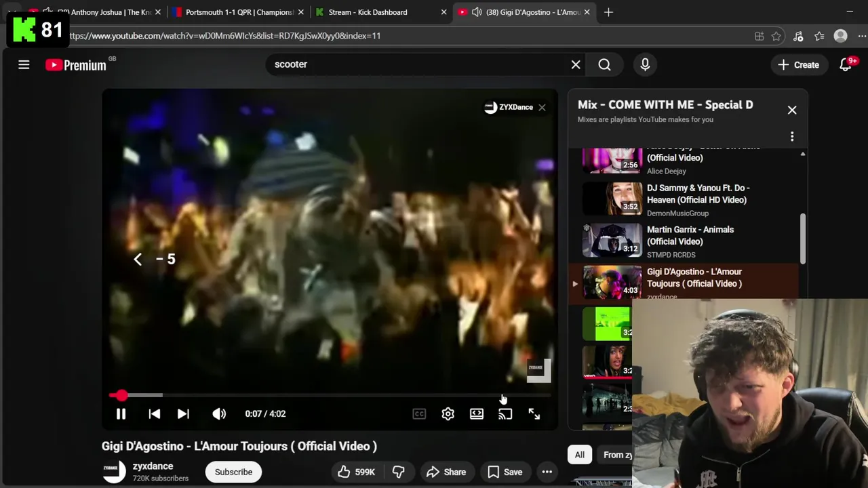Cast video with Play on TV
Screen dimensions: 868x488
(x=505, y=413)
